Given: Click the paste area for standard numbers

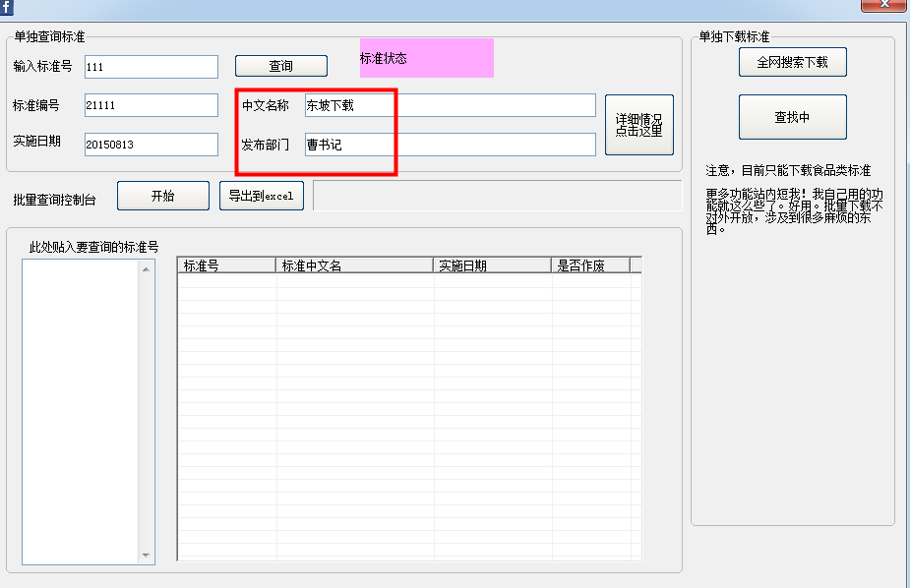Looking at the screenshot, I should click(81, 412).
